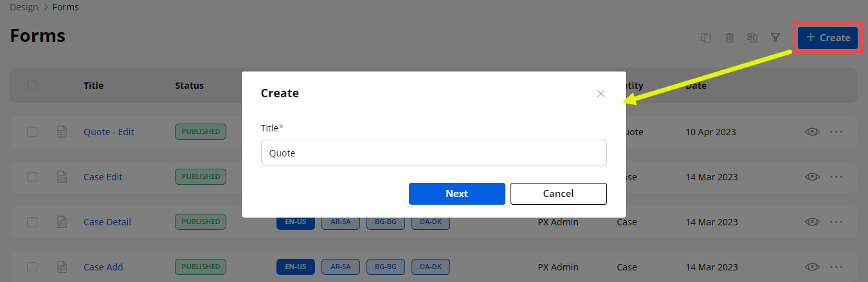Click the Title input field containing Quote
Screen dimensions: 868x282
pos(433,153)
